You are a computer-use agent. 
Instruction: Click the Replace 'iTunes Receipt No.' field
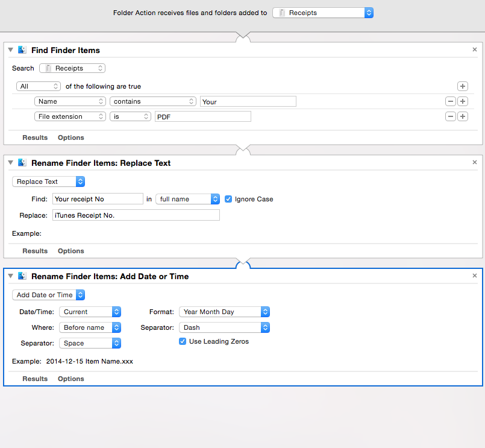coord(136,215)
